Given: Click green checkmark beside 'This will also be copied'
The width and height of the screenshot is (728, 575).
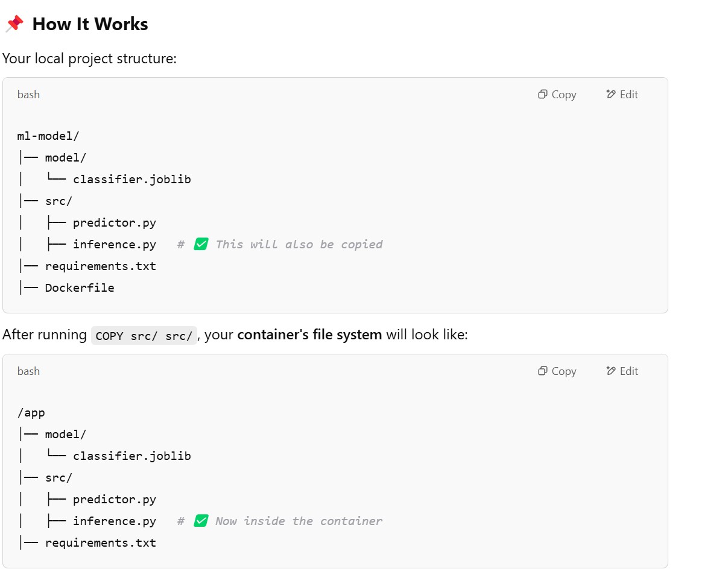Looking at the screenshot, I should pos(201,244).
